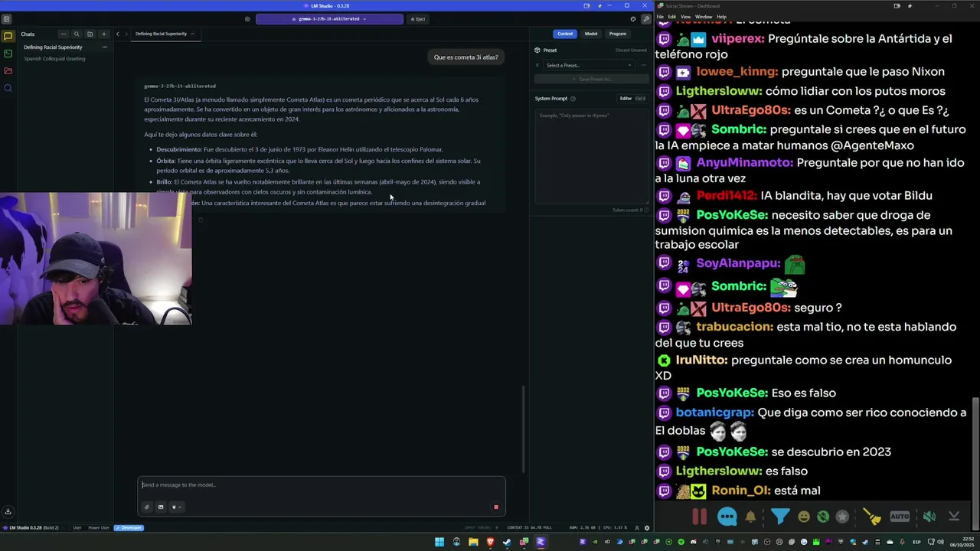Select the Power User mode
This screenshot has height=551, width=980.
99,527
